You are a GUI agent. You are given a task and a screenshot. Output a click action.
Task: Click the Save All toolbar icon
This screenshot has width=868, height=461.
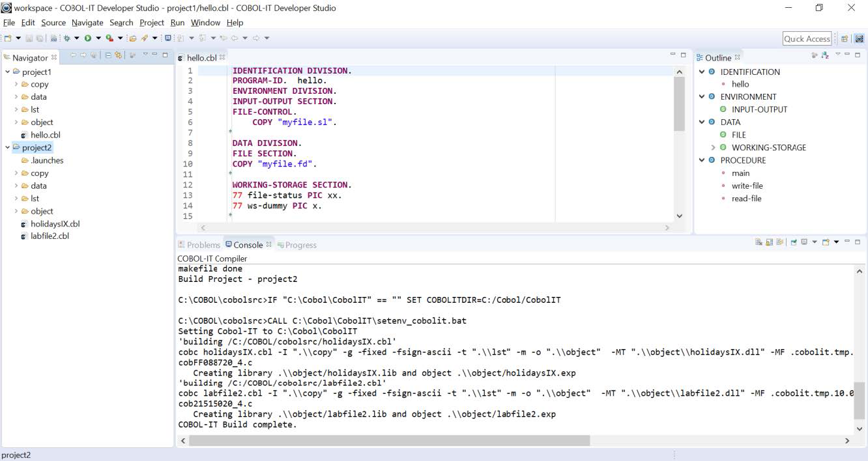[x=39, y=38]
